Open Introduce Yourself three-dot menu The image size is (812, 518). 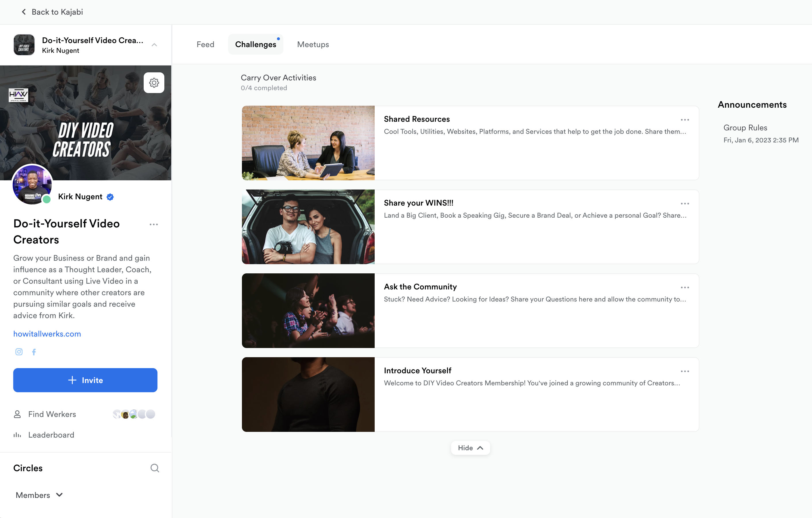[x=684, y=371]
